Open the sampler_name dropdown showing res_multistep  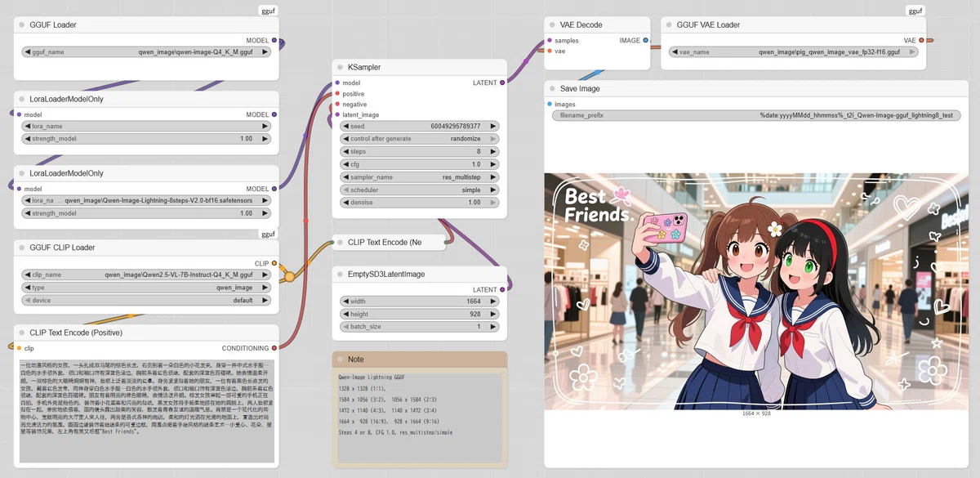(420, 177)
